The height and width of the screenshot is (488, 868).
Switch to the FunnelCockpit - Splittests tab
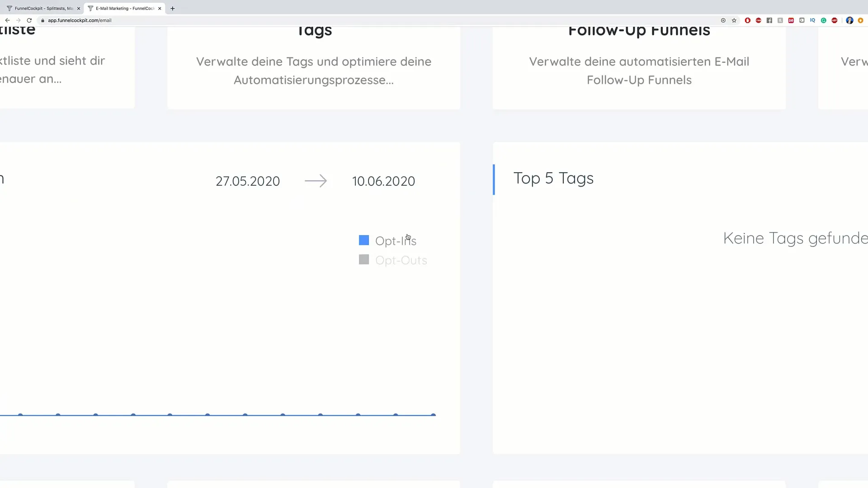click(42, 8)
